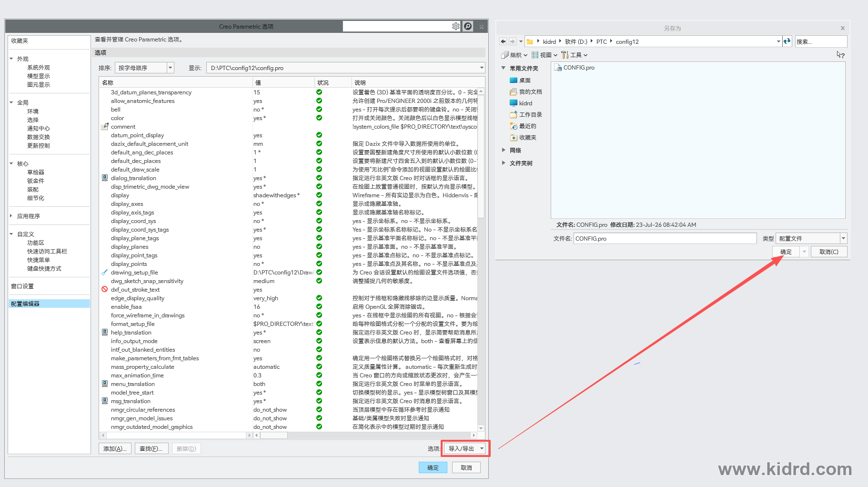Click the 文件名 input field

pos(665,238)
